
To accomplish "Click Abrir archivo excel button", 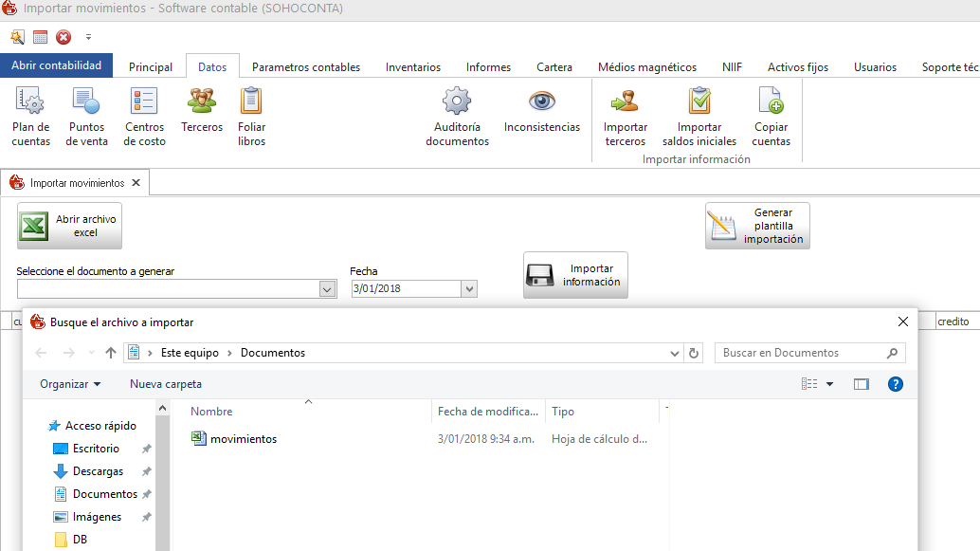I will (70, 226).
